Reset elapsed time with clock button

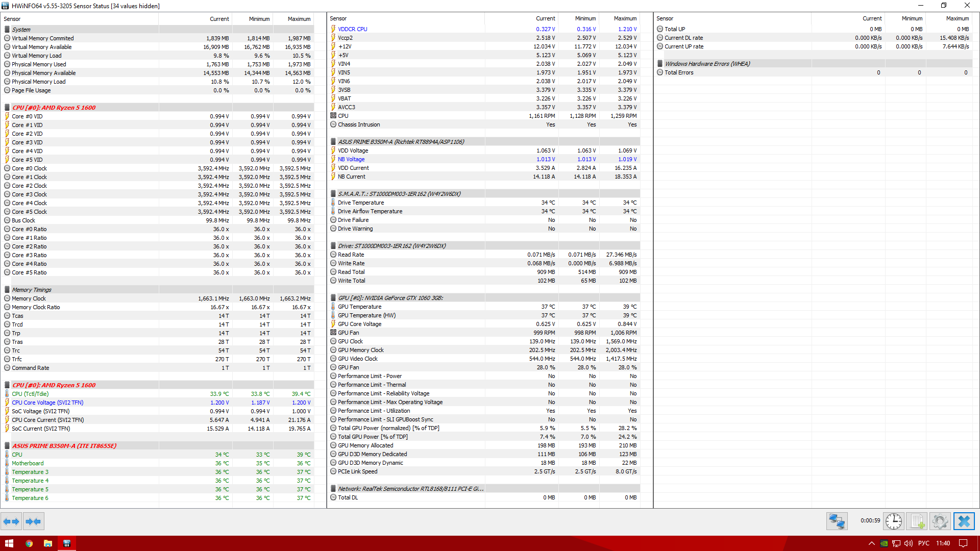tap(894, 521)
